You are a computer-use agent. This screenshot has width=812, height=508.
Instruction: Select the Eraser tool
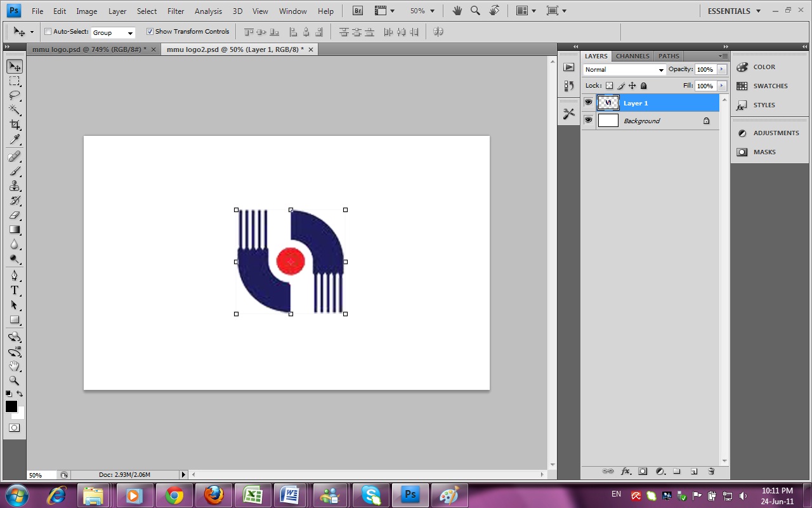click(x=15, y=215)
